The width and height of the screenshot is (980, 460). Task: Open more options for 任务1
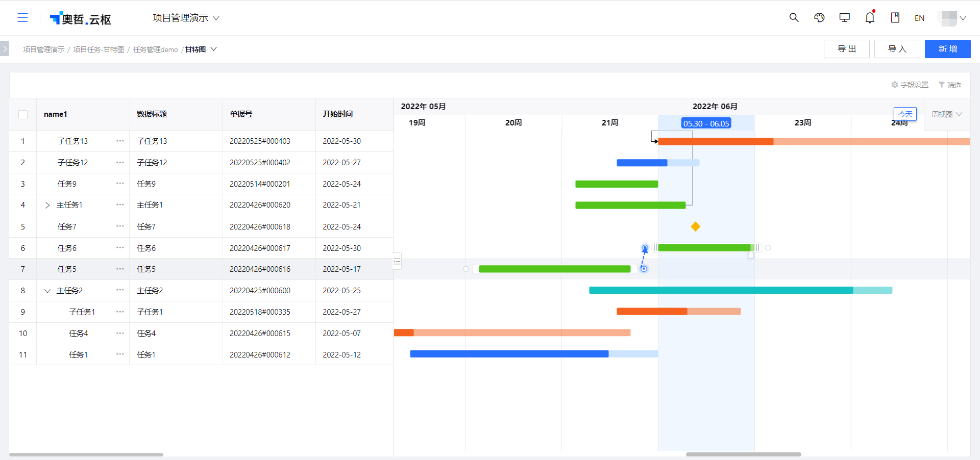click(x=120, y=354)
